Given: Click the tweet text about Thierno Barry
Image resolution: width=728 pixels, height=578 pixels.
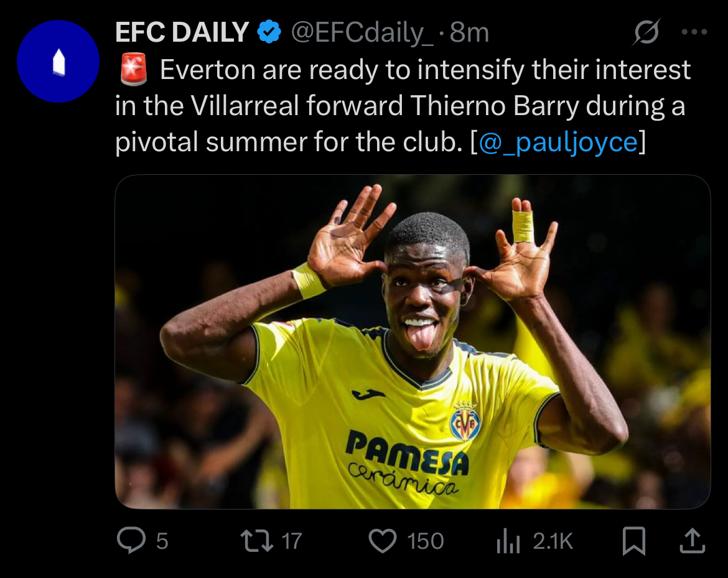Looking at the screenshot, I should [398, 106].
